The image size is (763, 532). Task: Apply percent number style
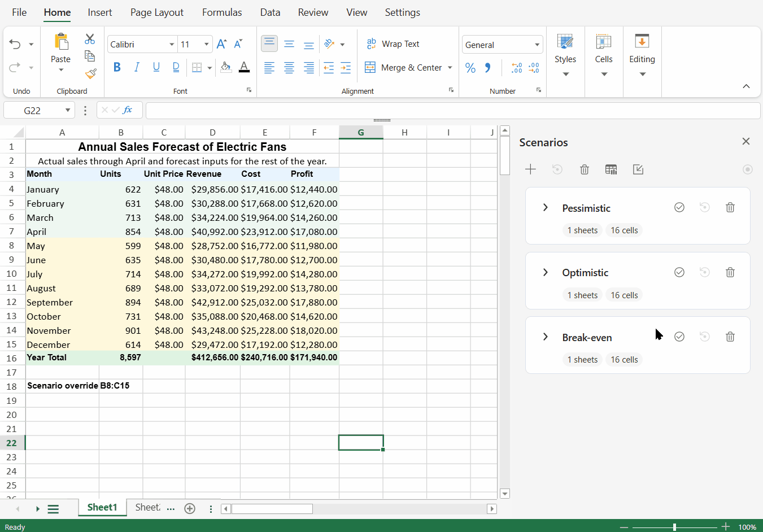point(470,68)
